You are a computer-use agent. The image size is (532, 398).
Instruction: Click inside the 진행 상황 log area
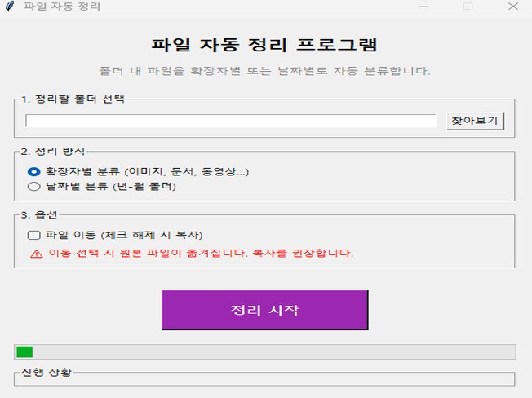(264, 379)
